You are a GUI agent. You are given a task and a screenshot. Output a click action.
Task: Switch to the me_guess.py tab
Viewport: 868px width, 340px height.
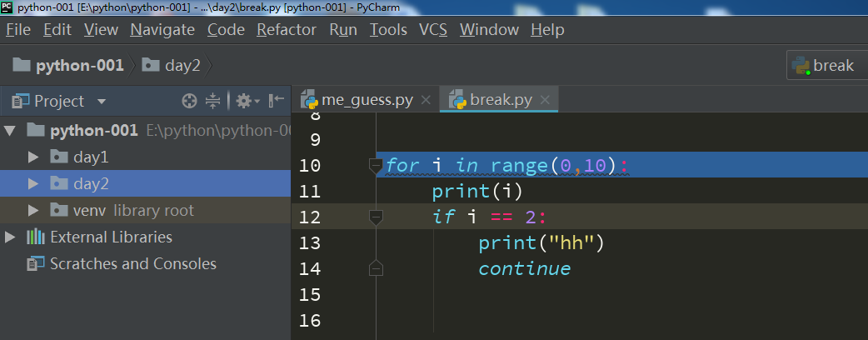pos(367,101)
